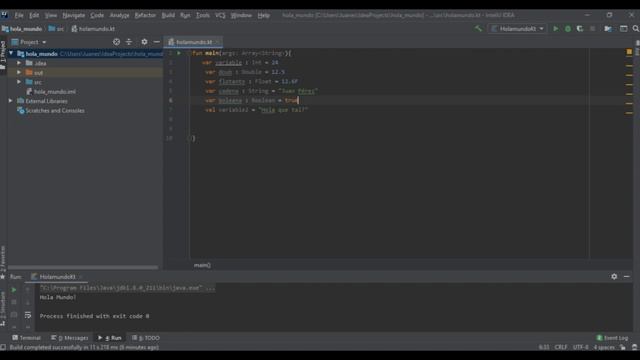Run HolamundoKt with the green play icon
The image size is (640, 360).
(x=556, y=29)
